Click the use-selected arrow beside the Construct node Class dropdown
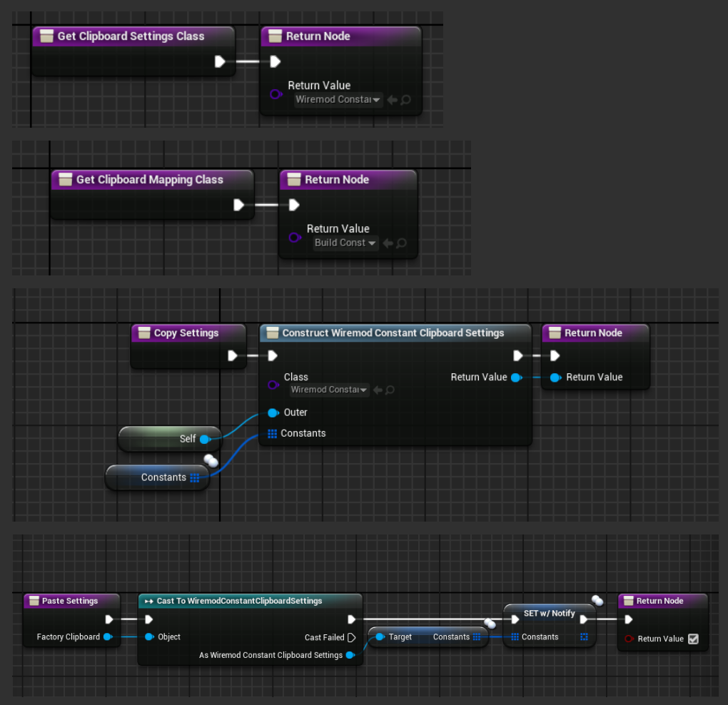728x705 pixels. [x=378, y=390]
